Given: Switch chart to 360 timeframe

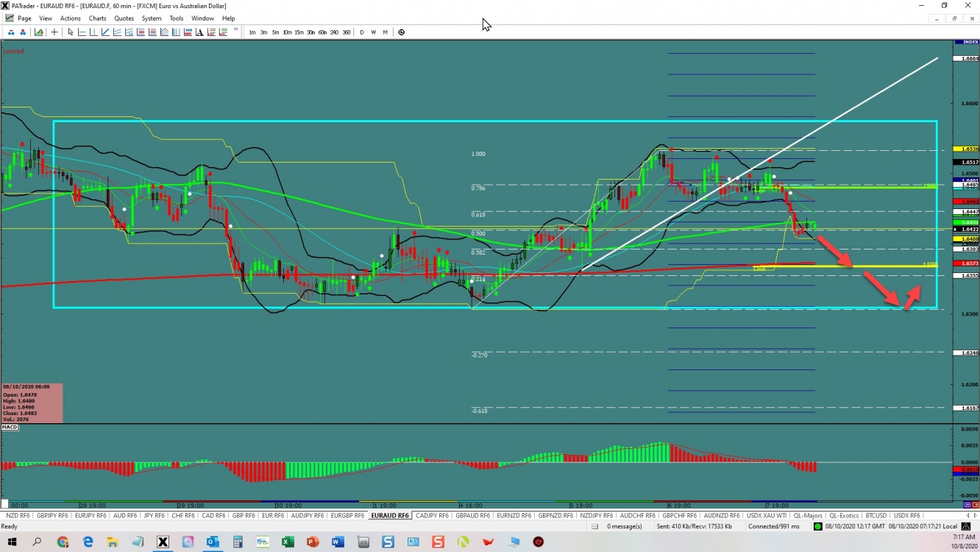Looking at the screenshot, I should tap(346, 32).
